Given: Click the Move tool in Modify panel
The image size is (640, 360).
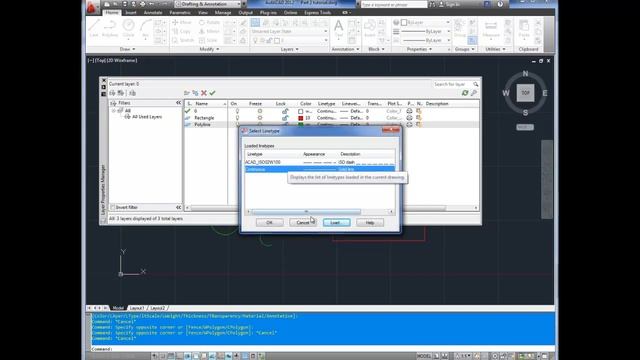Looking at the screenshot, I should pyautogui.click(x=182, y=22).
